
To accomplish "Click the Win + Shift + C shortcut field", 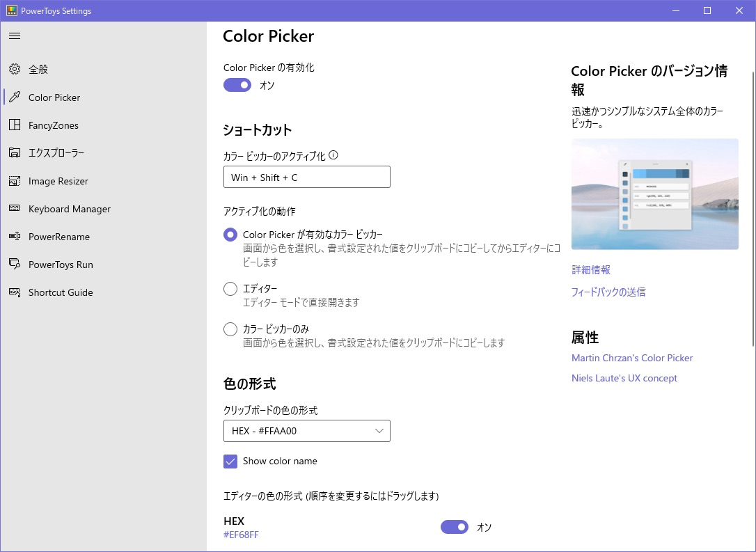I will pos(306,177).
